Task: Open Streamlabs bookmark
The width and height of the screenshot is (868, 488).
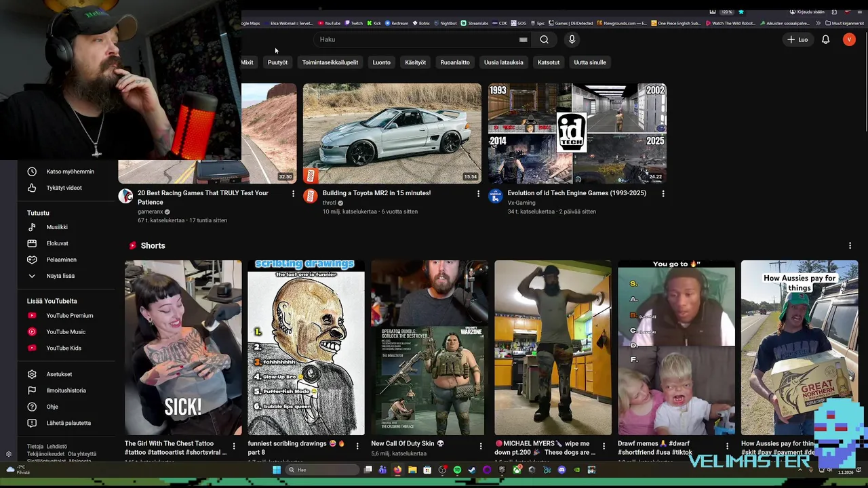Action: (474, 23)
